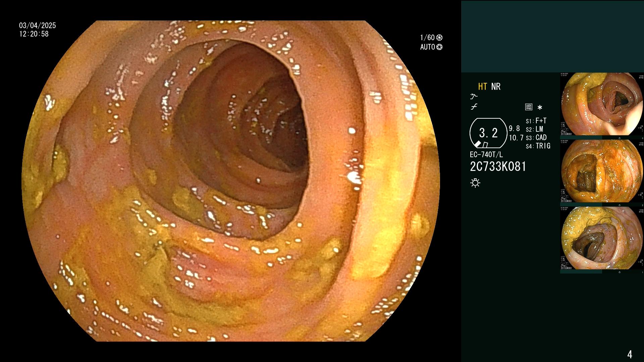Click the settings sliders icon
The image size is (644, 362).
(x=529, y=107)
